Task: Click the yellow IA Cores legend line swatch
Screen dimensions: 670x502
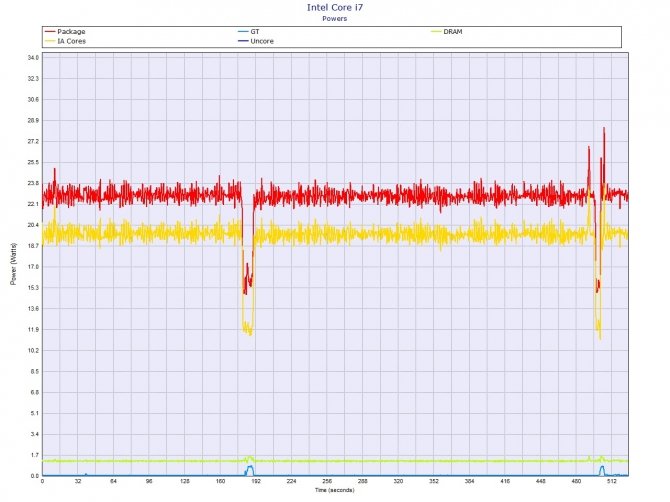Action: [x=50, y=41]
